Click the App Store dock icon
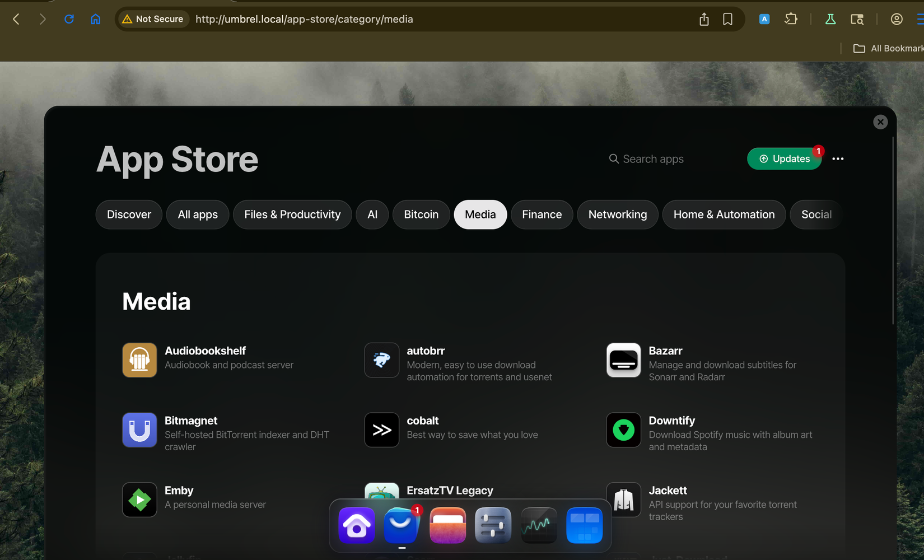 402,525
